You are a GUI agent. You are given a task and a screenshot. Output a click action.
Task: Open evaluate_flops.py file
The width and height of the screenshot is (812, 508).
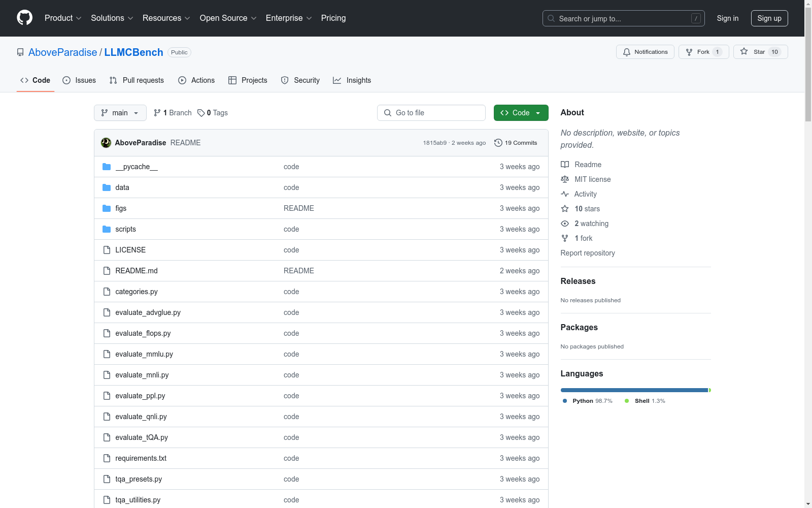click(143, 333)
